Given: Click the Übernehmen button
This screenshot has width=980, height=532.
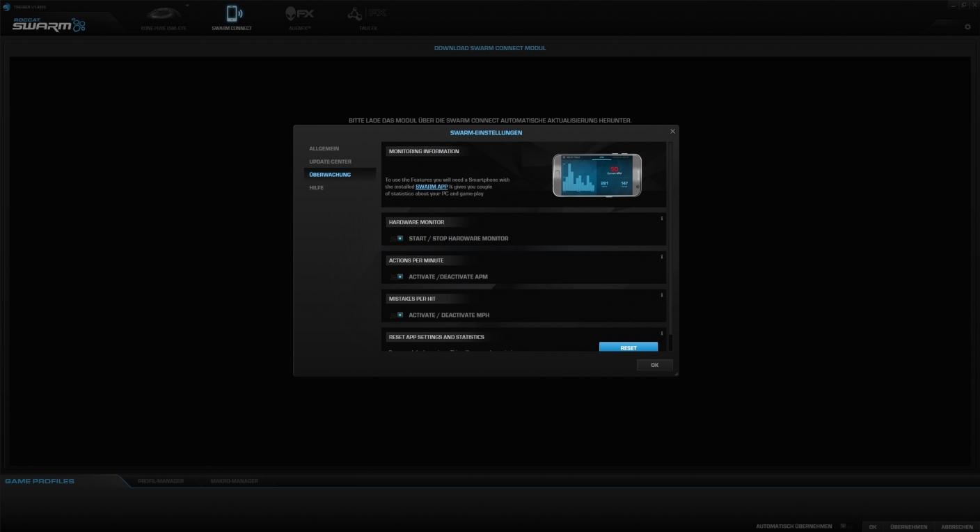Looking at the screenshot, I should click(909, 526).
